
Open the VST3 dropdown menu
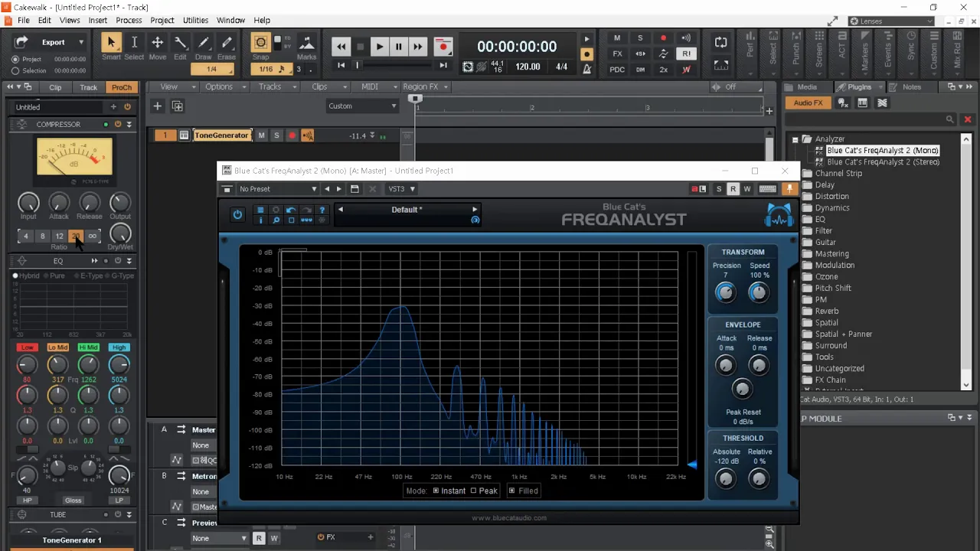pos(401,189)
